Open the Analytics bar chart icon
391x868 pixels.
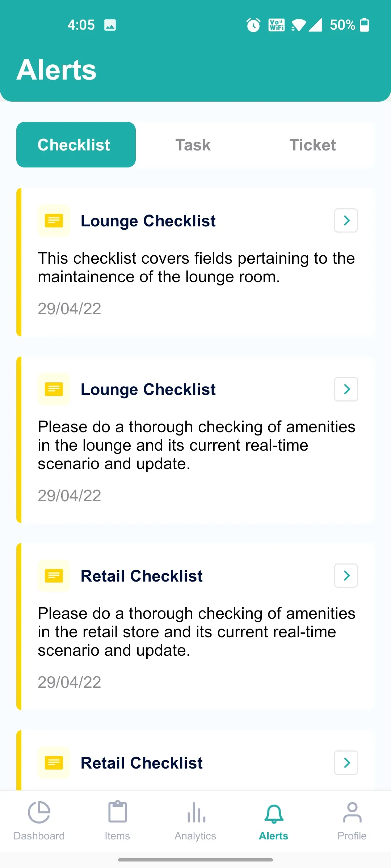pos(196,812)
